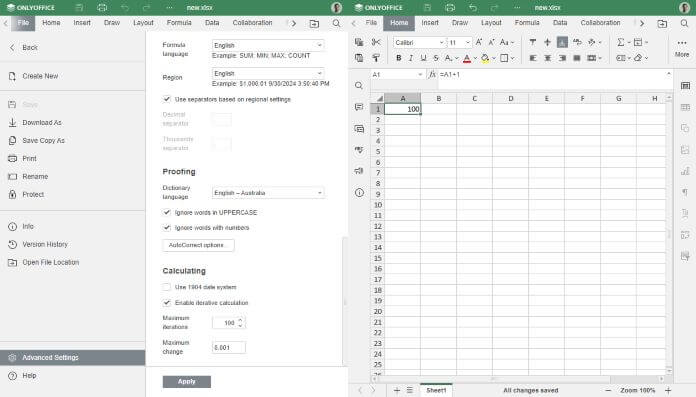Open the Region dropdown
Image resolution: width=696 pixels, height=397 pixels.
tap(268, 73)
